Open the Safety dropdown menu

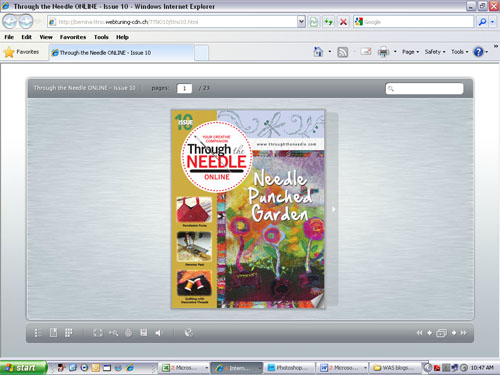click(x=435, y=52)
